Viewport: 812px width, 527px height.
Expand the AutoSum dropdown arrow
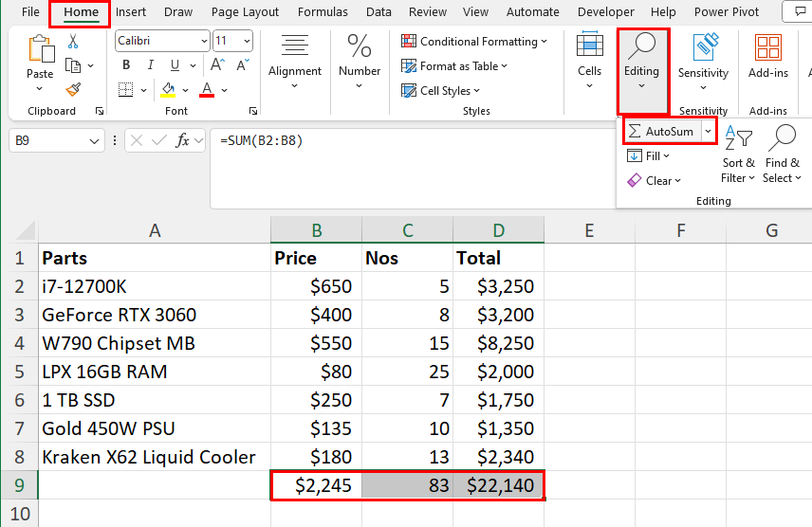pyautogui.click(x=708, y=132)
